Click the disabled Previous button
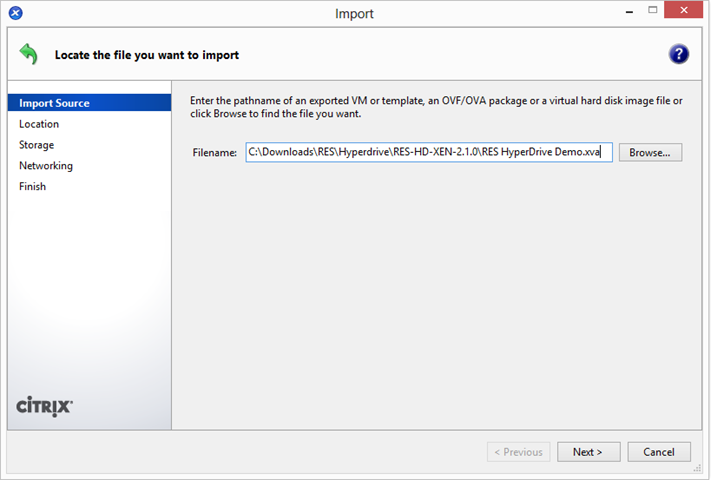This screenshot has width=711, height=480. 518,452
